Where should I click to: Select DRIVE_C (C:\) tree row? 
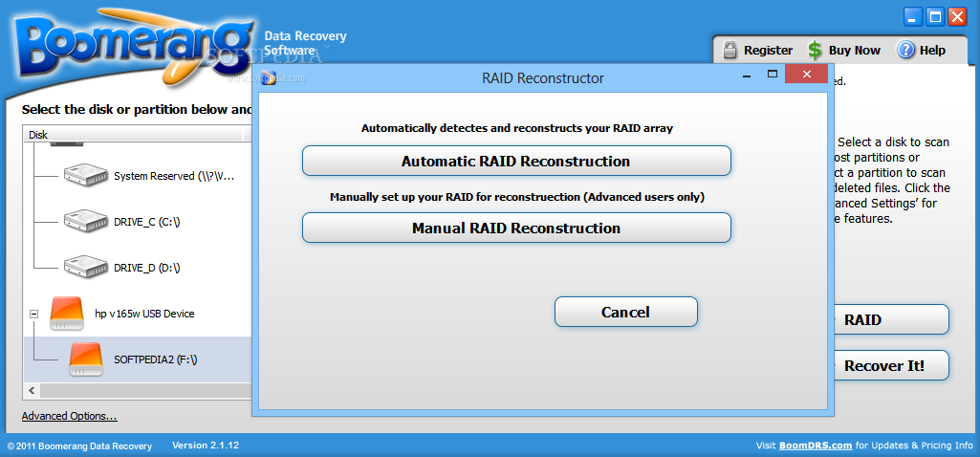click(138, 221)
